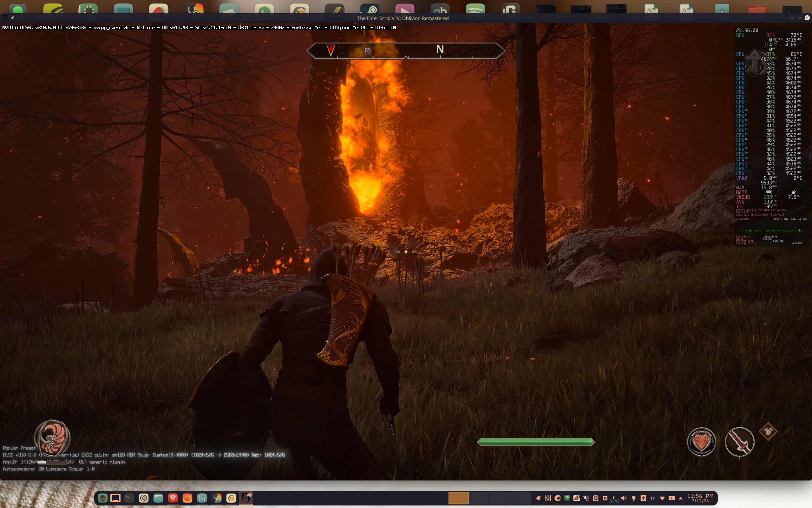This screenshot has width=812, height=508.
Task: Click the GPU 92% usage readout
Action: pos(755,35)
